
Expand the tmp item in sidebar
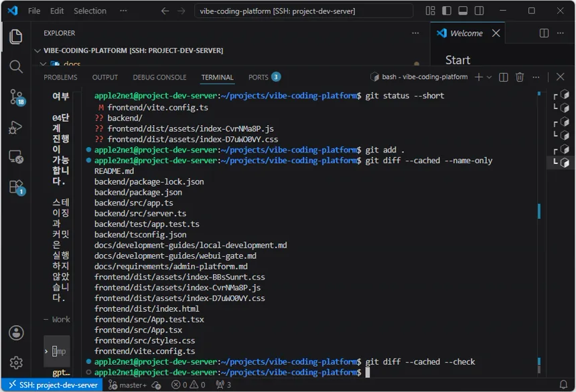pos(57,351)
